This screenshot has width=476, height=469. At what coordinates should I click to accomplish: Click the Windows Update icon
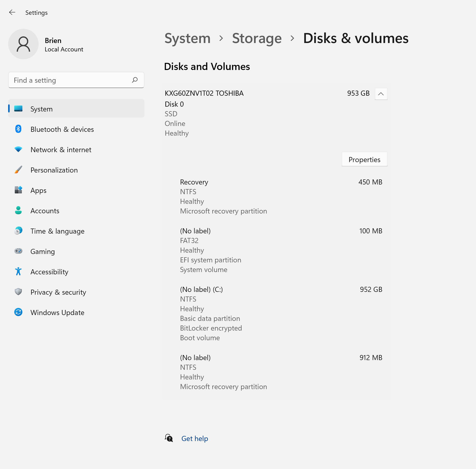[18, 312]
